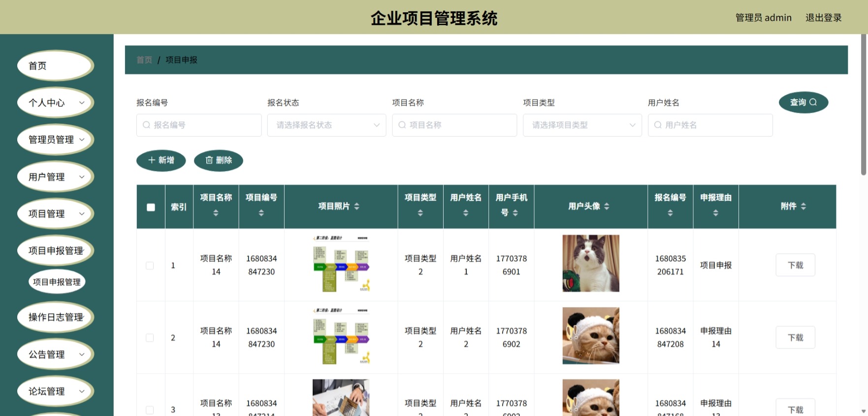This screenshot has height=416, width=868.
Task: Expand the 项目管理 sidebar menu
Action: pyautogui.click(x=56, y=213)
